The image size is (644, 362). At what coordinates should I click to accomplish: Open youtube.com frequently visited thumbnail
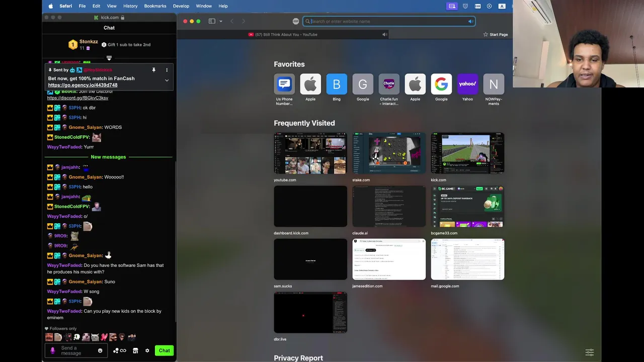(310, 153)
